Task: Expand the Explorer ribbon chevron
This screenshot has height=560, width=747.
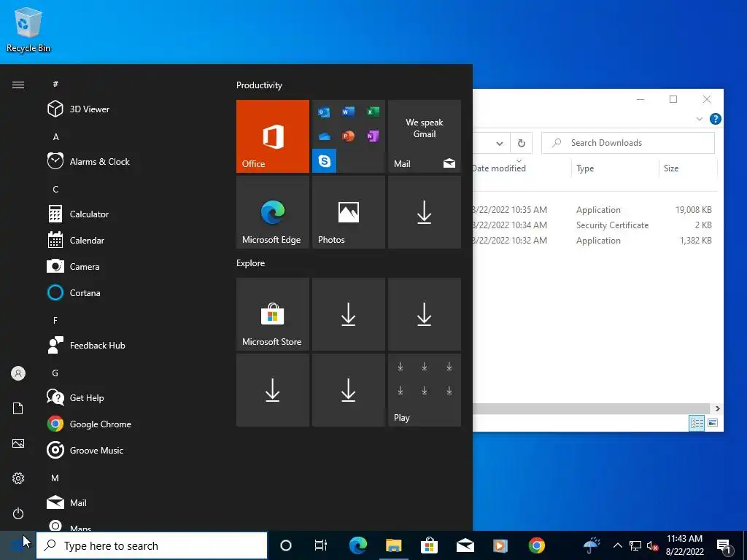Action: [x=700, y=119]
